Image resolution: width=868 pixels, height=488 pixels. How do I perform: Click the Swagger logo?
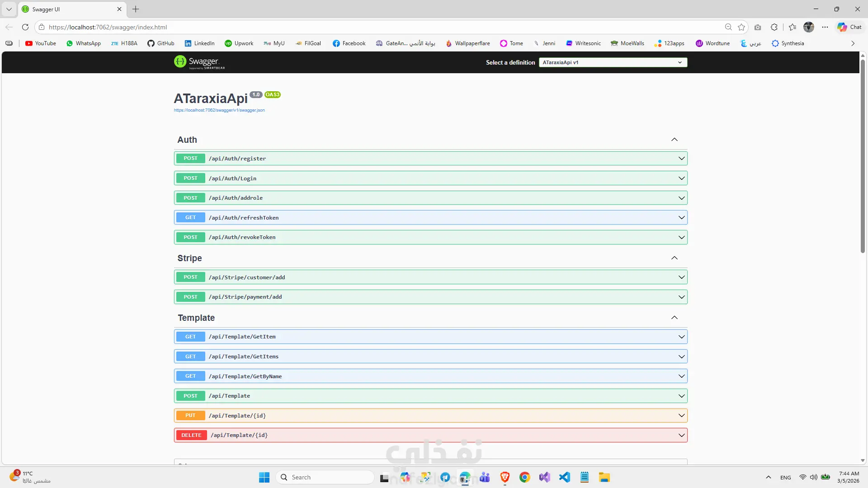click(199, 62)
